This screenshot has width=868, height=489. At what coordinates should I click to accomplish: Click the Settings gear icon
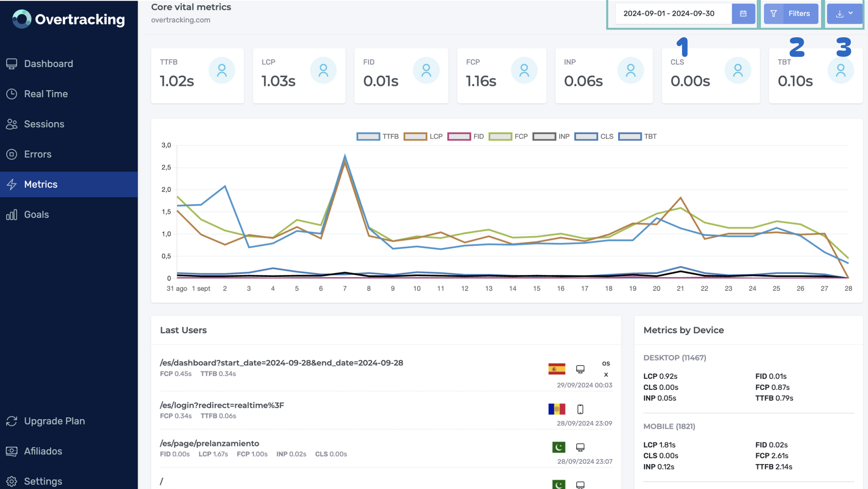click(12, 481)
